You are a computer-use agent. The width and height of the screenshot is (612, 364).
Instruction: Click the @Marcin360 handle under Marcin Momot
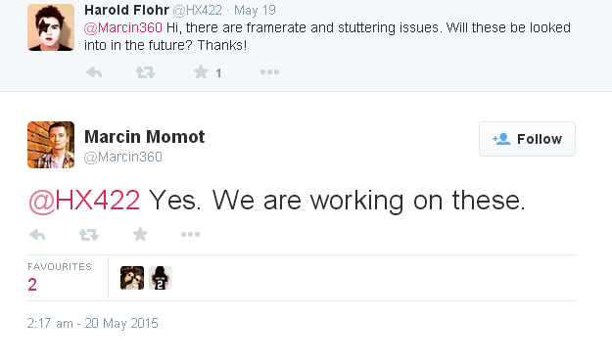pos(123,157)
